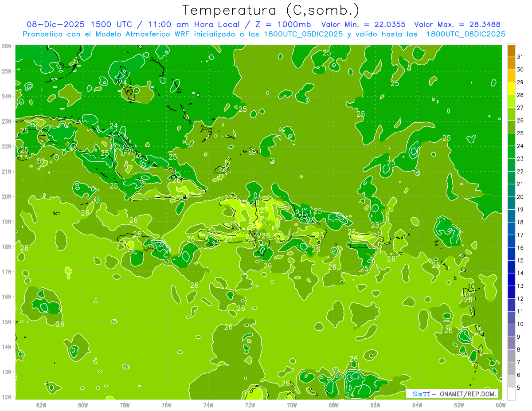532x411 pixels.
Task: Click the '12N' latitude axis label
Action: tap(7, 397)
